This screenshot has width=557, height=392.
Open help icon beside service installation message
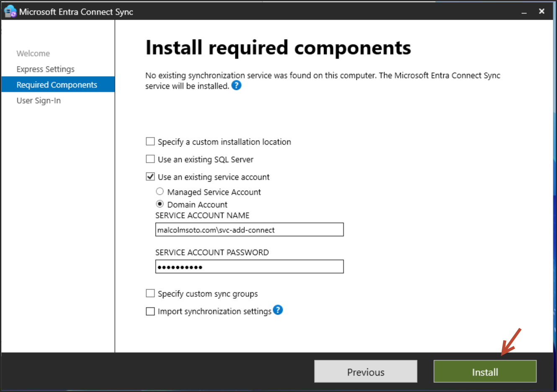click(237, 86)
